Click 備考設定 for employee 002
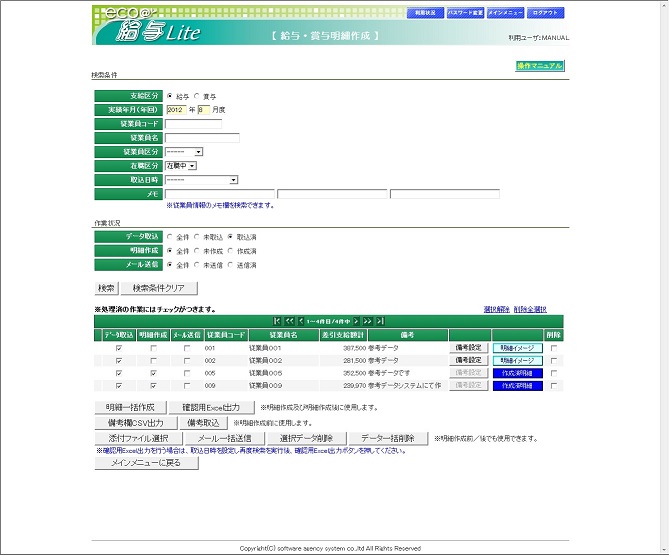 [x=468, y=360]
